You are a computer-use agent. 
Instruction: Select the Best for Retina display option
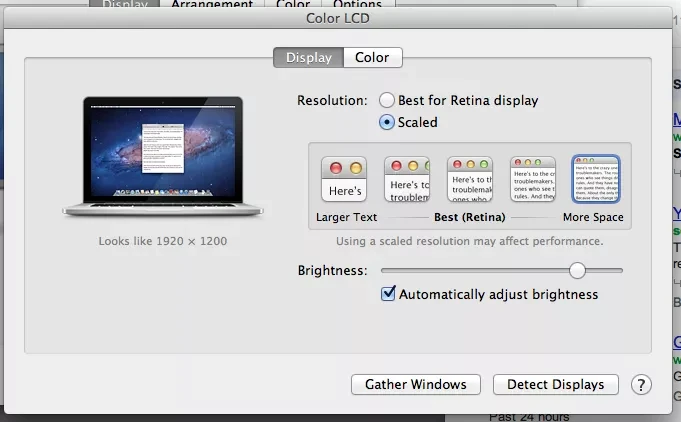pyautogui.click(x=386, y=100)
